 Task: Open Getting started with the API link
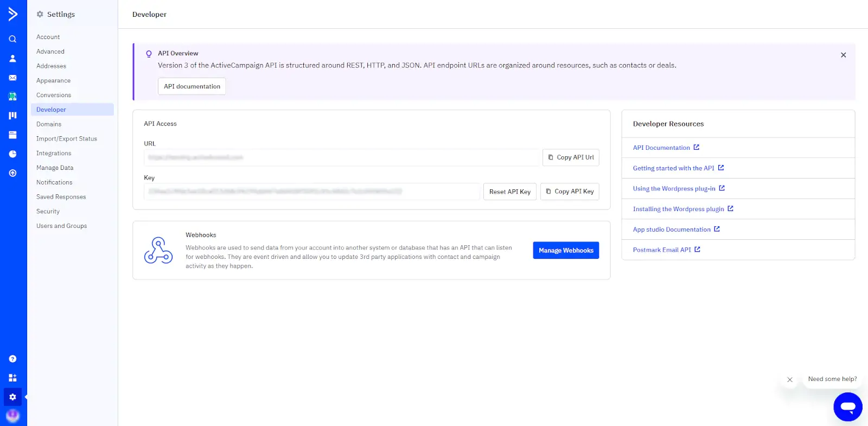(678, 168)
